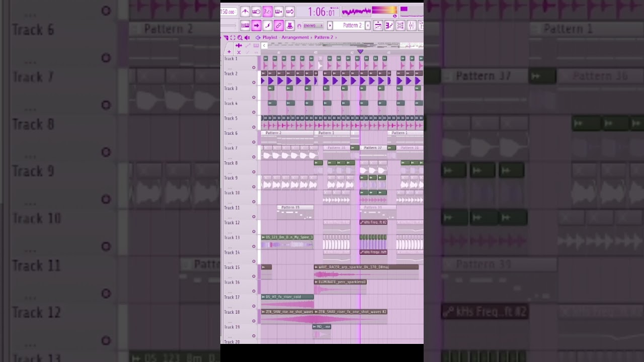Toggle the step editing arrow button
The height and width of the screenshot is (362, 644).
tap(257, 26)
